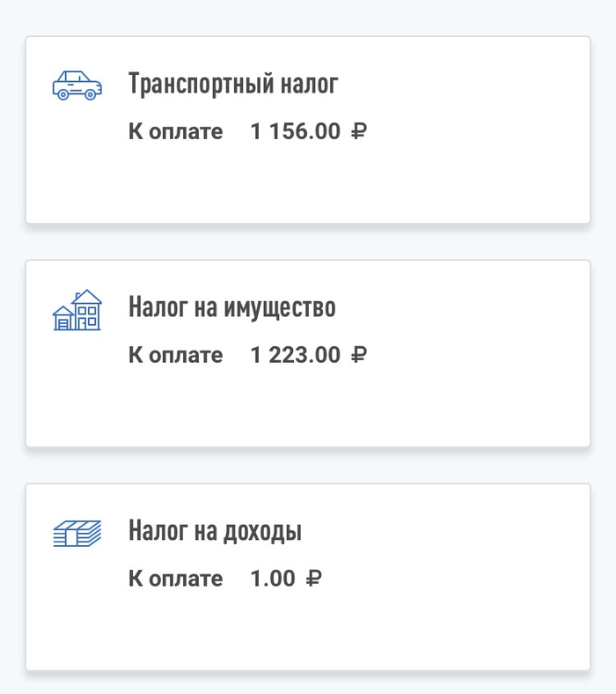Click the ruble sign after 1.00
Image resolution: width=616 pixels, height=694 pixels.
click(313, 579)
